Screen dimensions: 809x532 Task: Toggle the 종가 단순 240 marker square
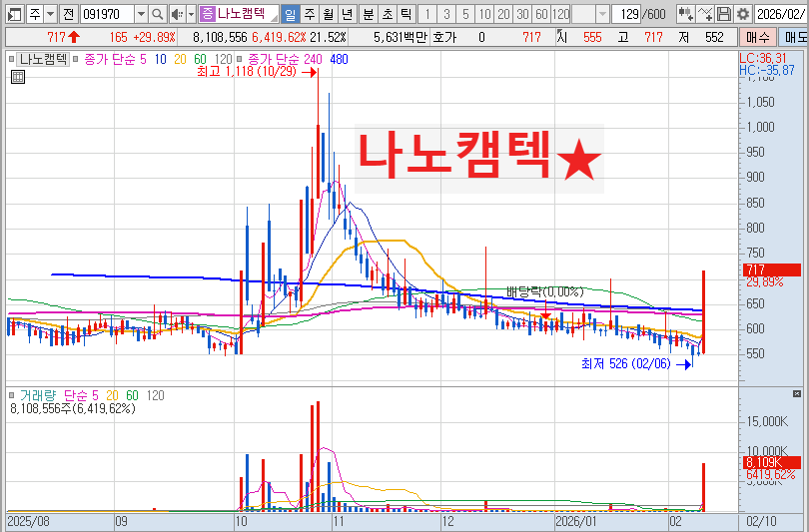coord(239,59)
